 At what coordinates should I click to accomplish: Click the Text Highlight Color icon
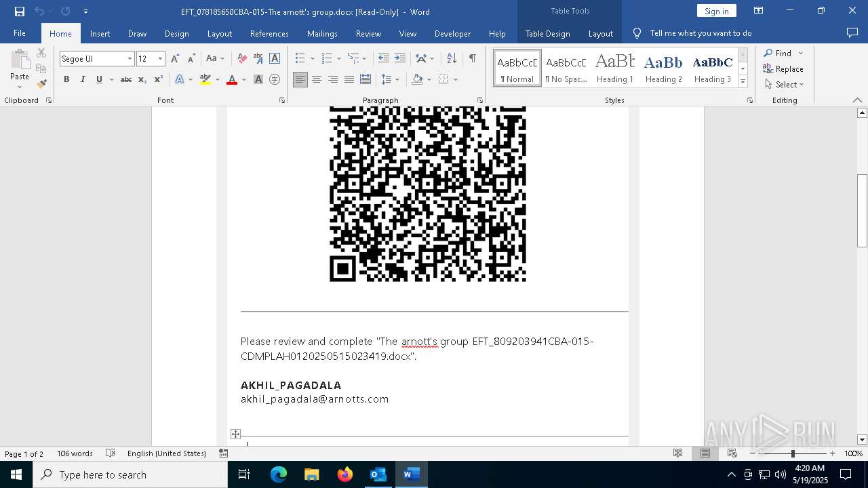coord(206,79)
